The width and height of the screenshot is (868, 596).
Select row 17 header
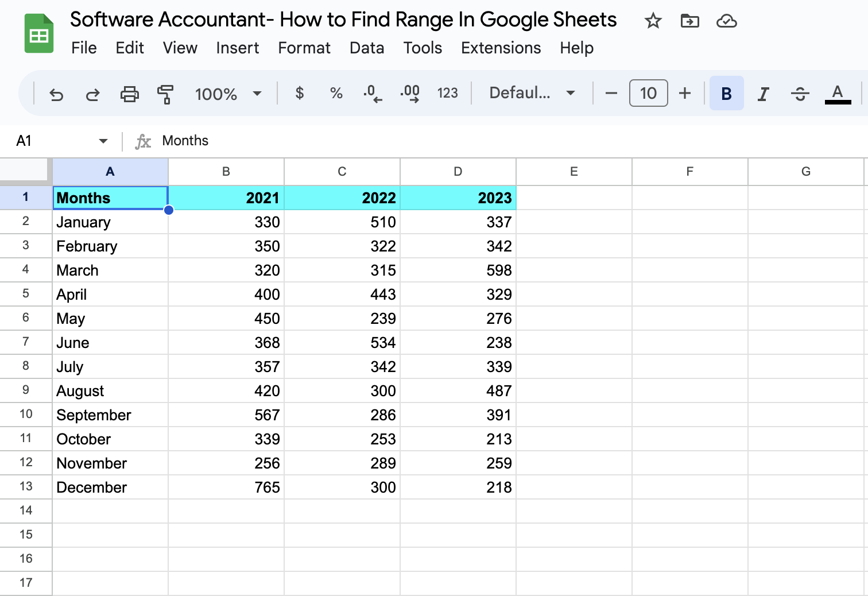click(26, 583)
